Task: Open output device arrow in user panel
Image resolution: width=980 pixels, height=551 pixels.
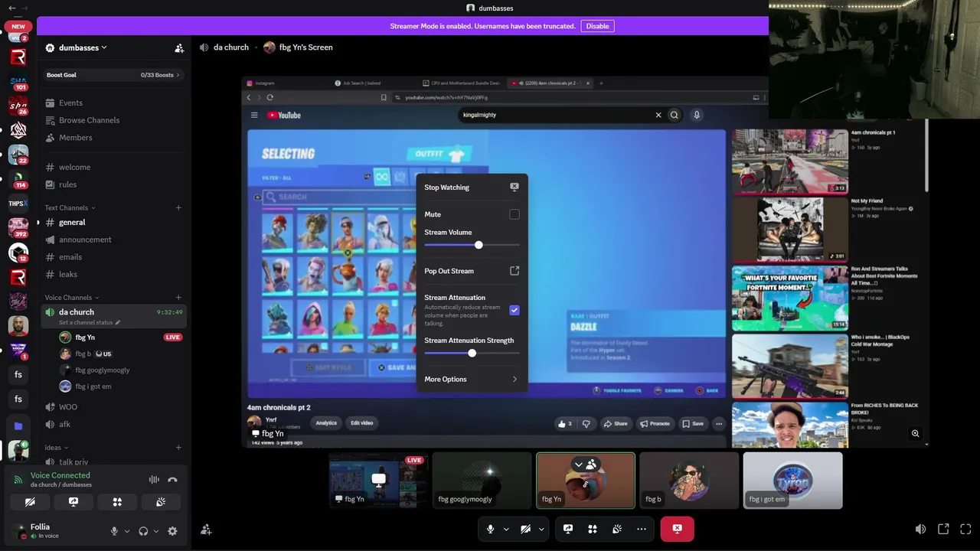Action: click(156, 531)
